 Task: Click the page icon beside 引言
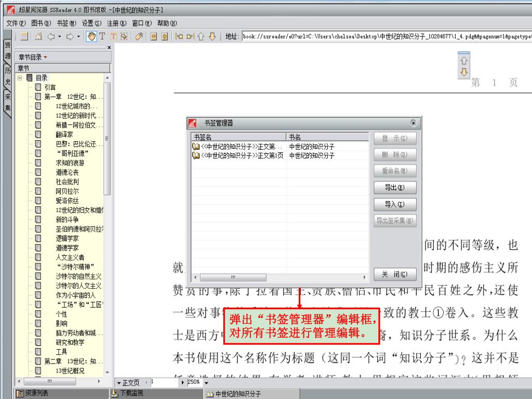(x=38, y=87)
